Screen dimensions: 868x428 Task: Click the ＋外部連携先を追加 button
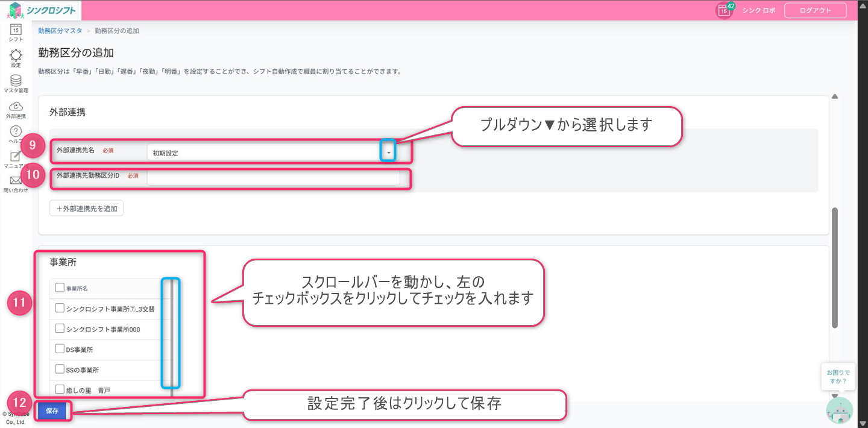[x=87, y=208]
